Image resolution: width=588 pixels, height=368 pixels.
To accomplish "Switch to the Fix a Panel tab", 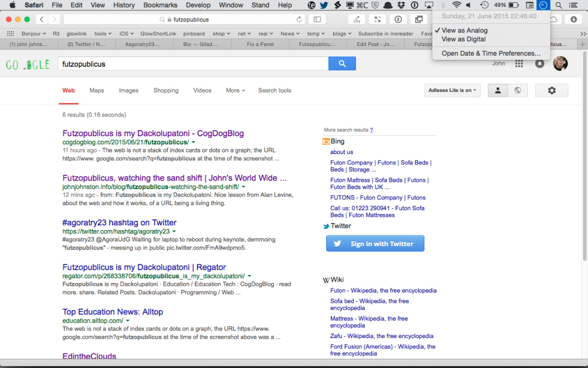I will tap(260, 44).
